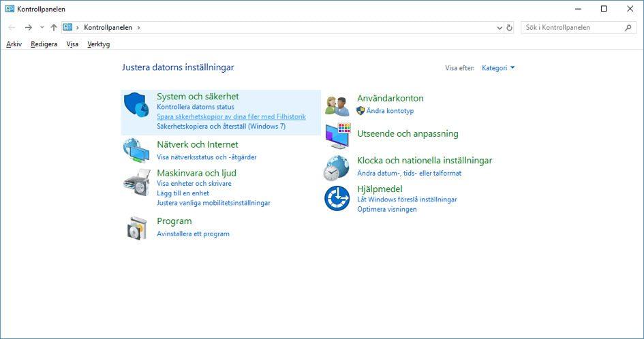The height and width of the screenshot is (339, 644).
Task: Click the Program category icon
Action: click(136, 227)
